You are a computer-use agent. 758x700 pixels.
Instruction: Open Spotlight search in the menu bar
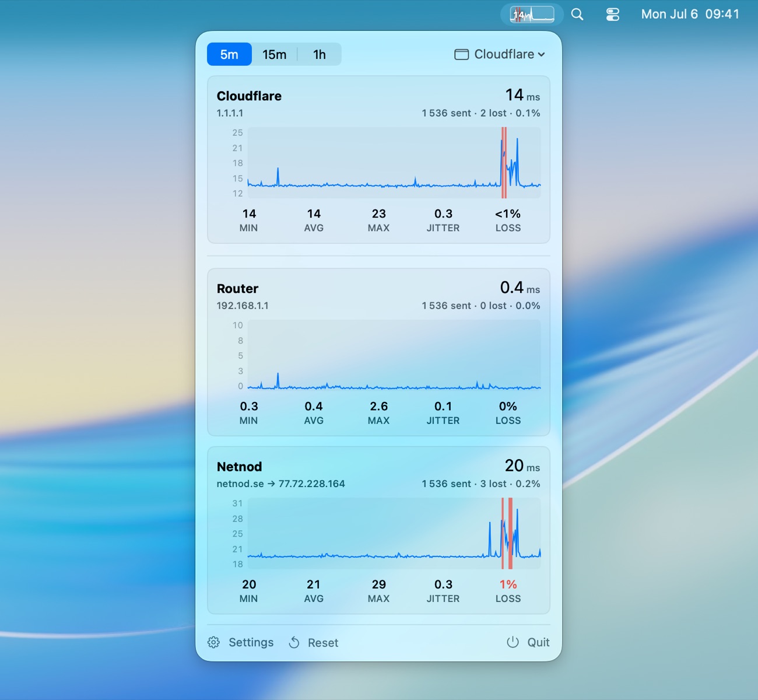(x=577, y=15)
